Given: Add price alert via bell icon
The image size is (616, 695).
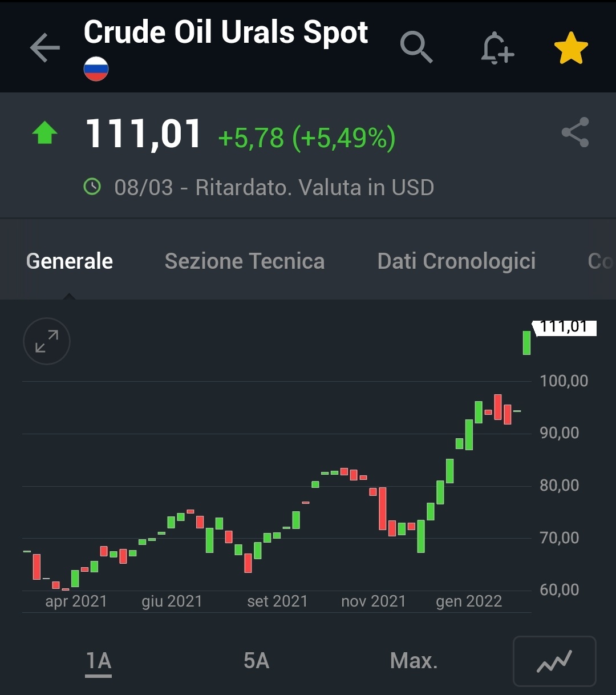Looking at the screenshot, I should coord(497,47).
